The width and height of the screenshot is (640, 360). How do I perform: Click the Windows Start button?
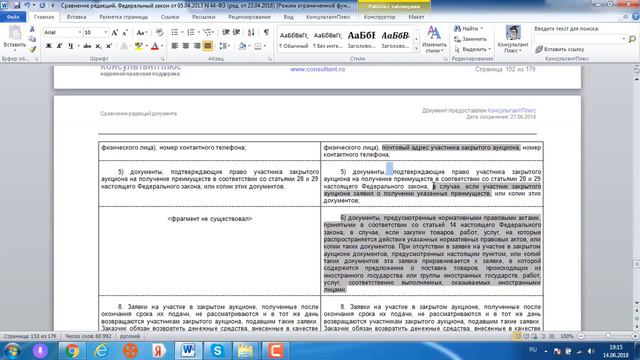pyautogui.click(x=12, y=351)
